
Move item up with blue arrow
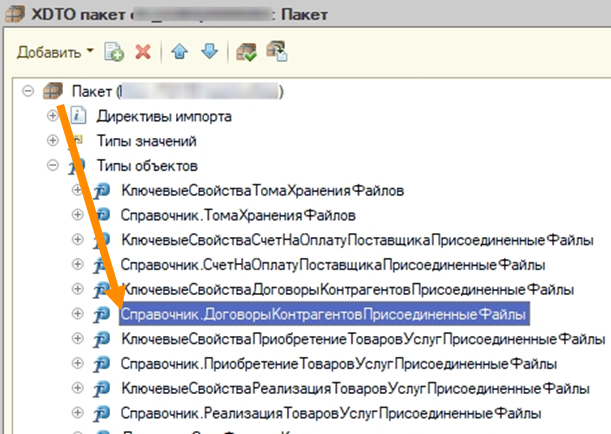tap(180, 51)
